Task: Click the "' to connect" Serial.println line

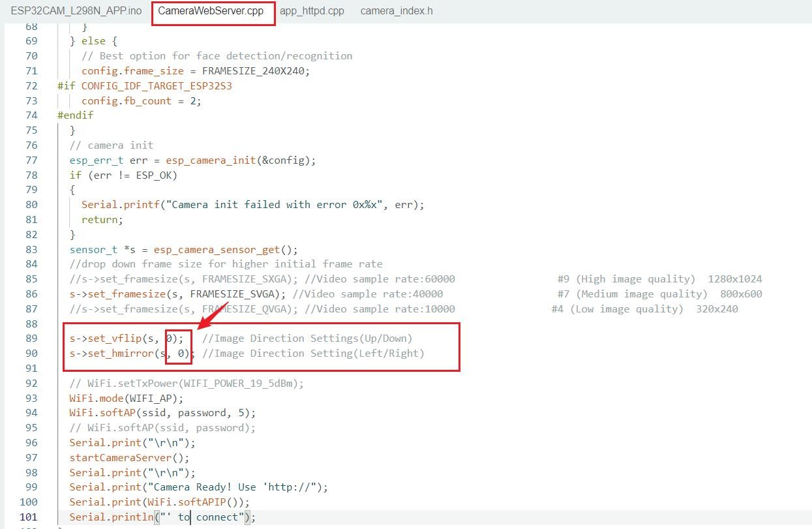Action: point(162,517)
